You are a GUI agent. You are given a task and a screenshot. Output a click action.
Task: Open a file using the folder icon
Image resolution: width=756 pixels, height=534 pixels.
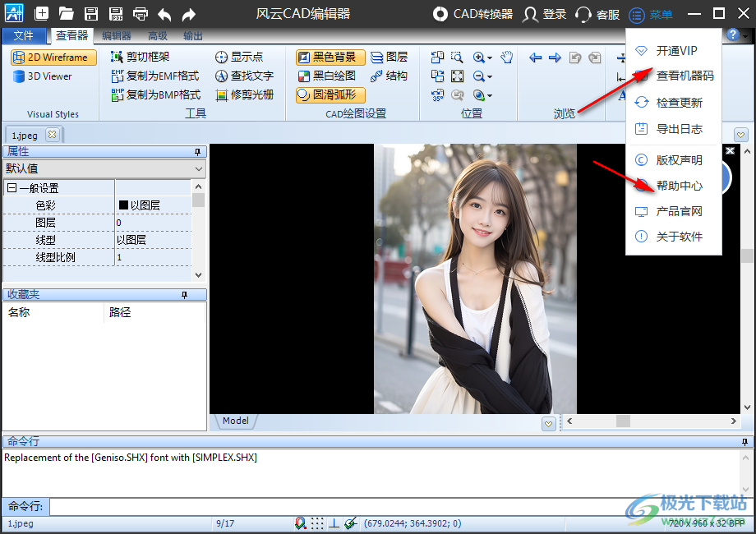point(66,13)
